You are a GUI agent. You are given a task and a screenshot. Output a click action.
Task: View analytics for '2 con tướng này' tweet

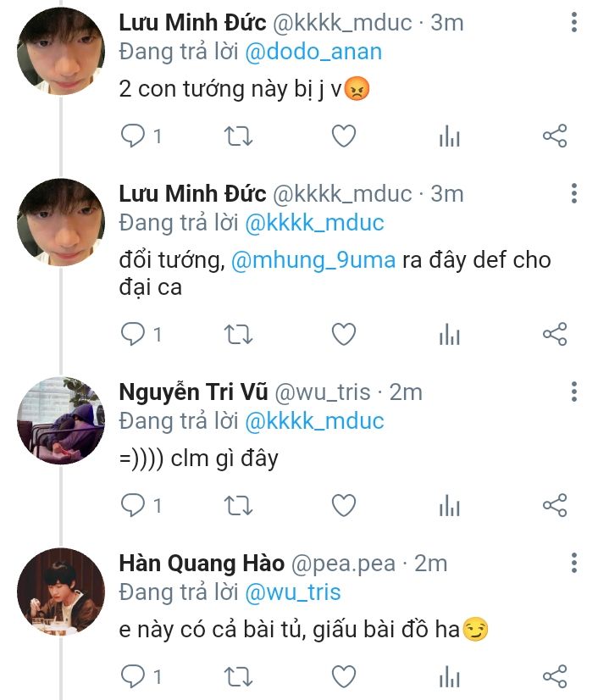pyautogui.click(x=449, y=136)
